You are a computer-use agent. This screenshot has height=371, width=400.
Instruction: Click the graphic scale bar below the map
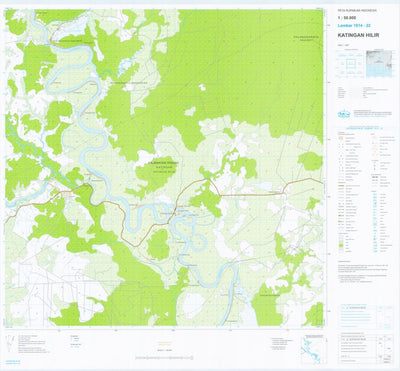point(165,358)
